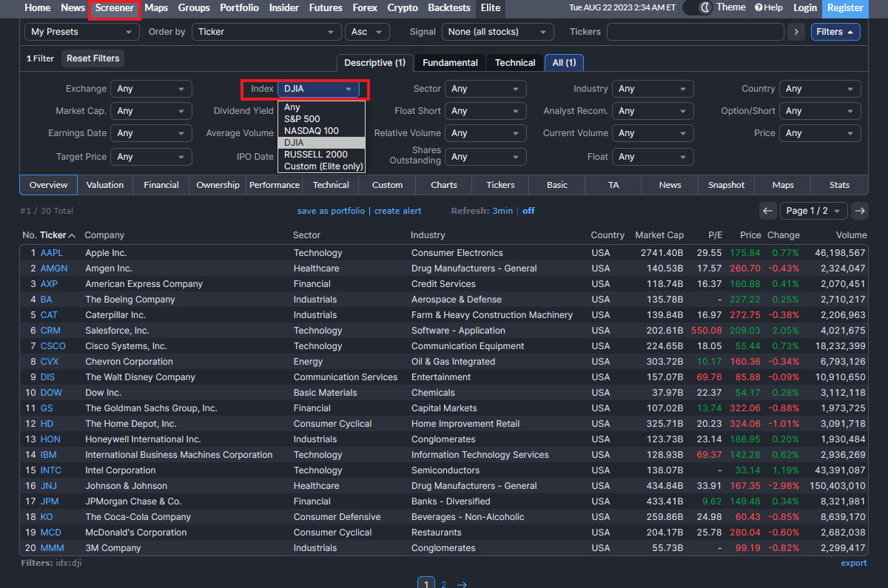
Task: Open the Screener nav item
Action: (115, 8)
